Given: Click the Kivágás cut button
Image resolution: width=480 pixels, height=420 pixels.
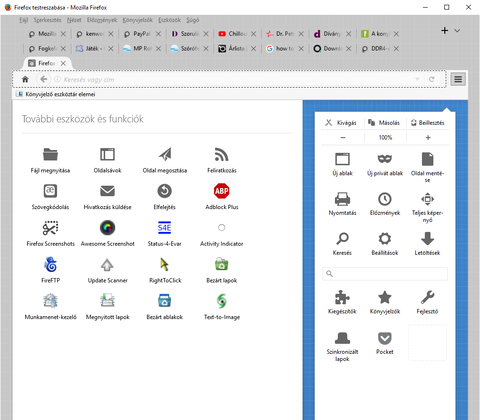Looking at the screenshot, I should point(341,123).
